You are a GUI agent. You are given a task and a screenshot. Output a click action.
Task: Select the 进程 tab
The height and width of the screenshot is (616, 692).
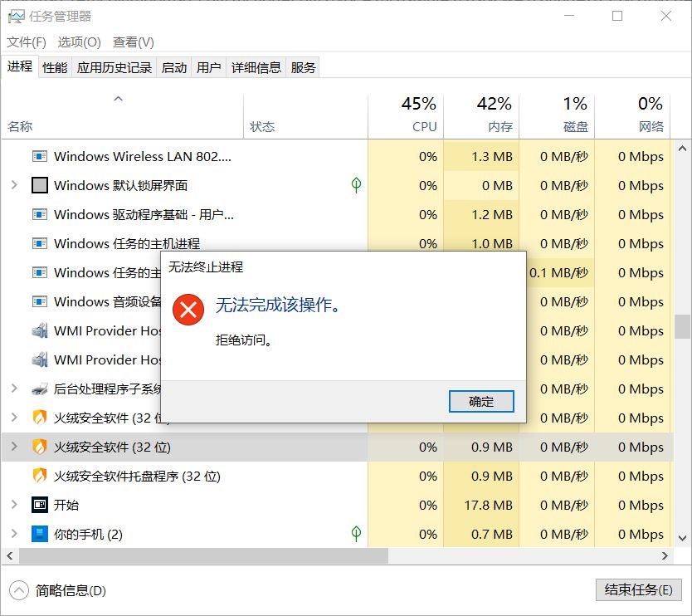pyautogui.click(x=20, y=66)
